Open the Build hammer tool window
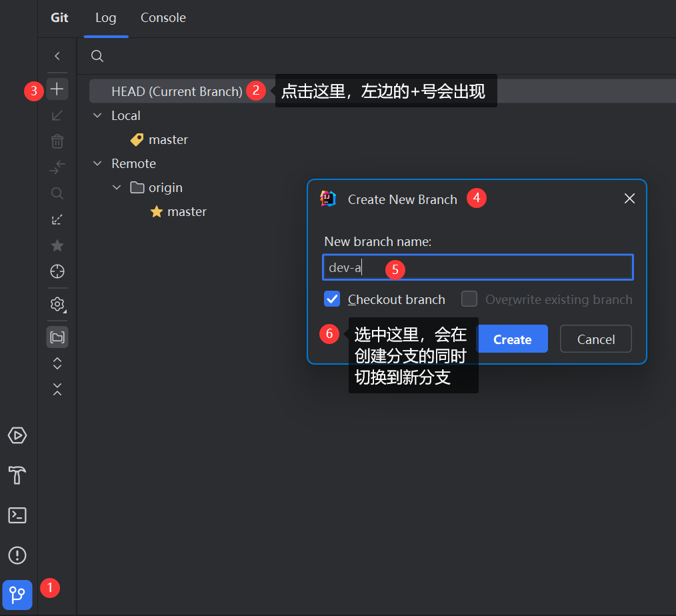The image size is (676, 616). (x=17, y=475)
